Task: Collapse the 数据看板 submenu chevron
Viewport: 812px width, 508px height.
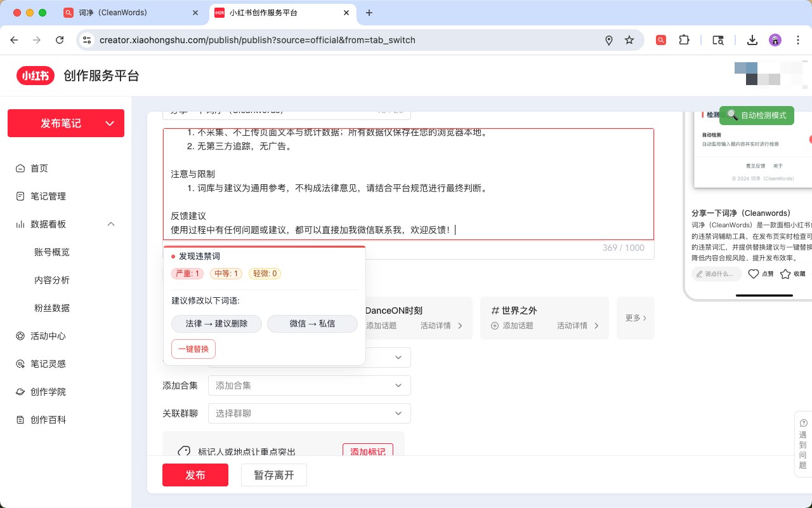Action: click(111, 224)
